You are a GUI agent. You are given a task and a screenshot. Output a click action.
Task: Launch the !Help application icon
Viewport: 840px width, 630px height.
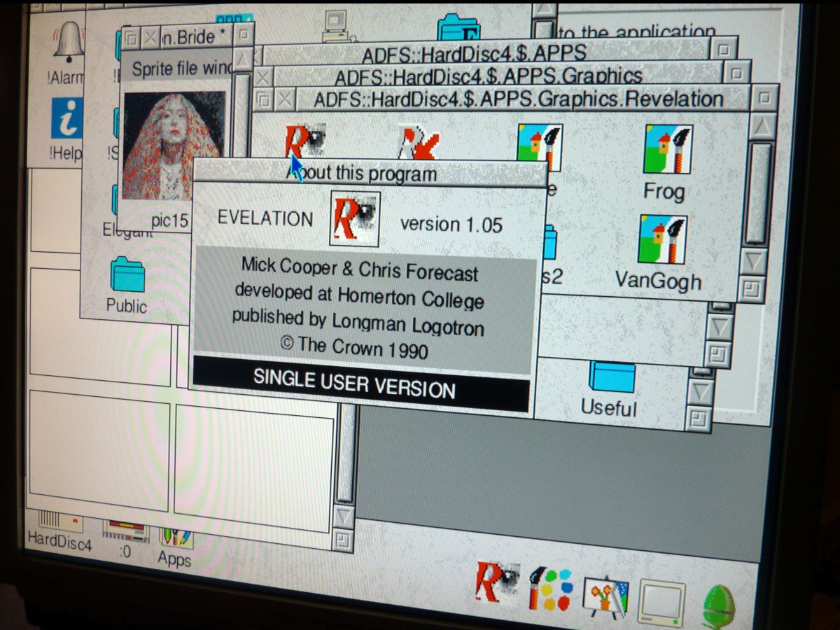coord(67,118)
